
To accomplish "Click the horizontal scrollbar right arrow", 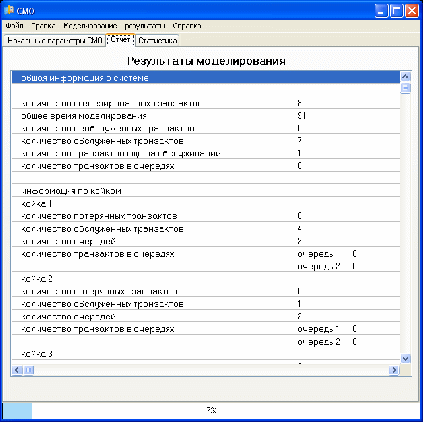I will 394,370.
